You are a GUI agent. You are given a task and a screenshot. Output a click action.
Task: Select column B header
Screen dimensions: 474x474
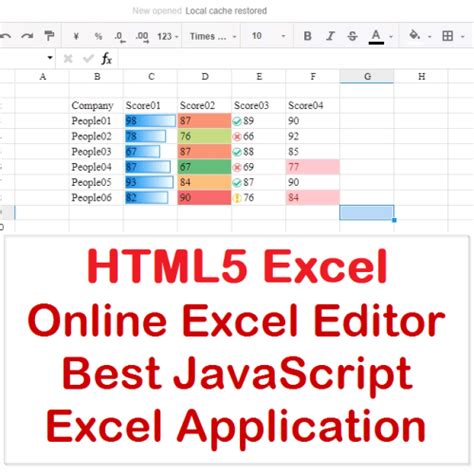97,77
